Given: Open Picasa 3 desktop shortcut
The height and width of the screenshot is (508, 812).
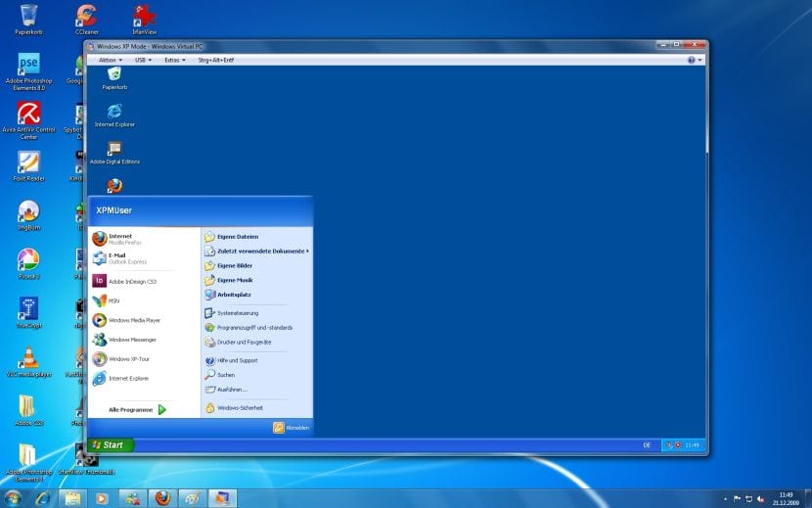Looking at the screenshot, I should pos(28,264).
